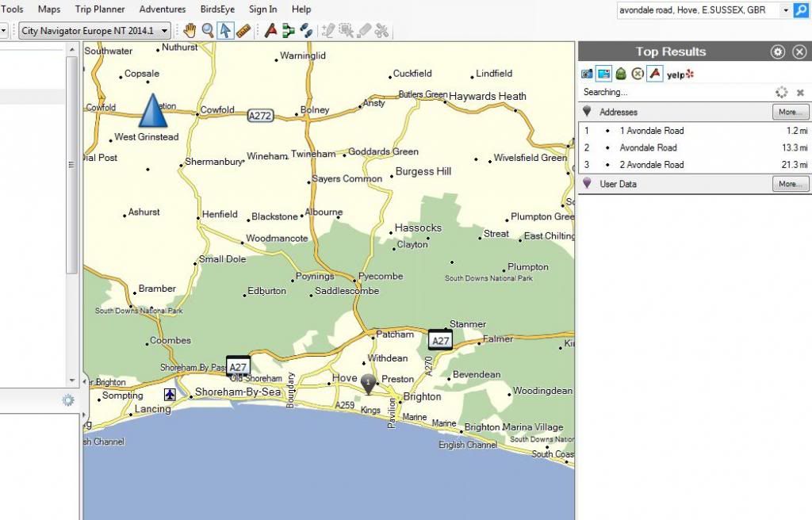This screenshot has width=812, height=520.
Task: Click More button beside User Data
Action: tap(790, 184)
